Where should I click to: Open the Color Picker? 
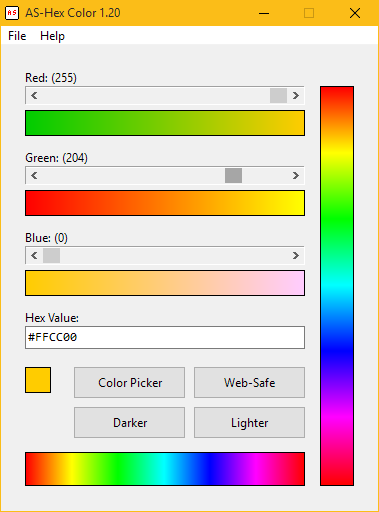click(129, 383)
